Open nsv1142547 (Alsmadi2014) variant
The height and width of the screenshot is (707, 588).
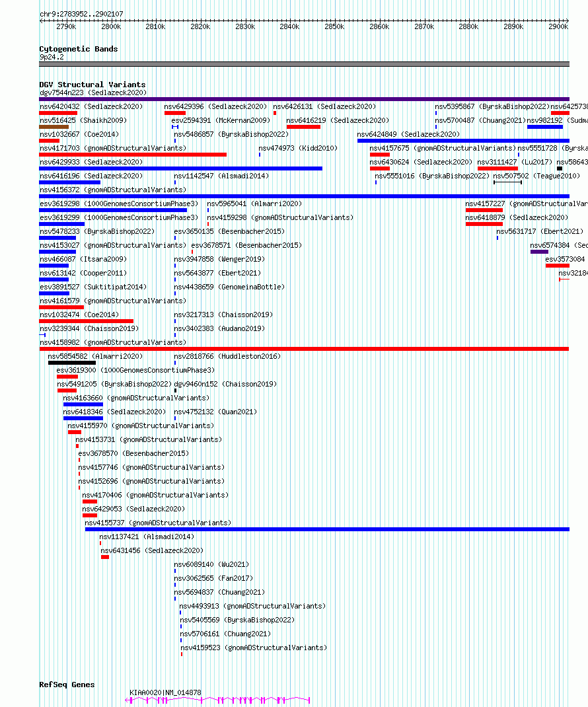point(221,176)
